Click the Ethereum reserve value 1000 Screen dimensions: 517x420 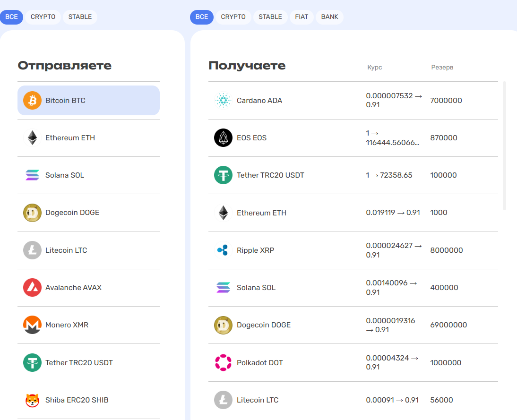click(x=439, y=213)
